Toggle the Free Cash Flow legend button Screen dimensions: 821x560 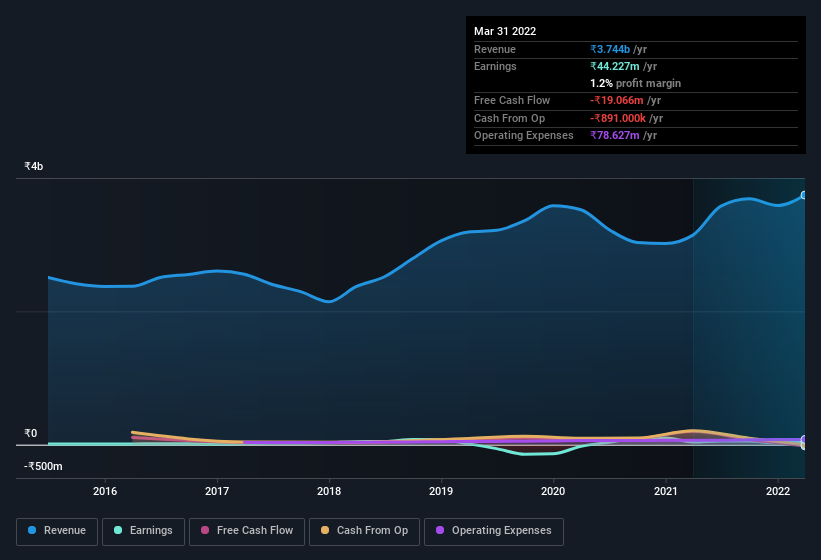pyautogui.click(x=247, y=531)
